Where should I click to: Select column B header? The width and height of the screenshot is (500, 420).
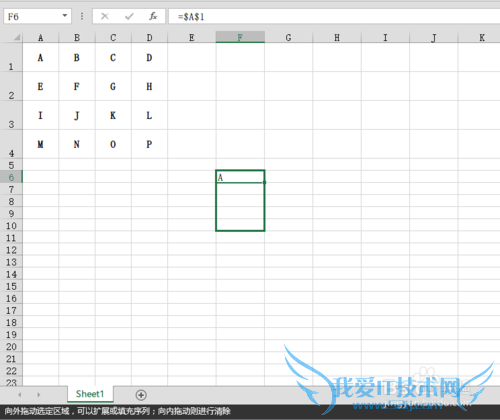pyautogui.click(x=77, y=37)
